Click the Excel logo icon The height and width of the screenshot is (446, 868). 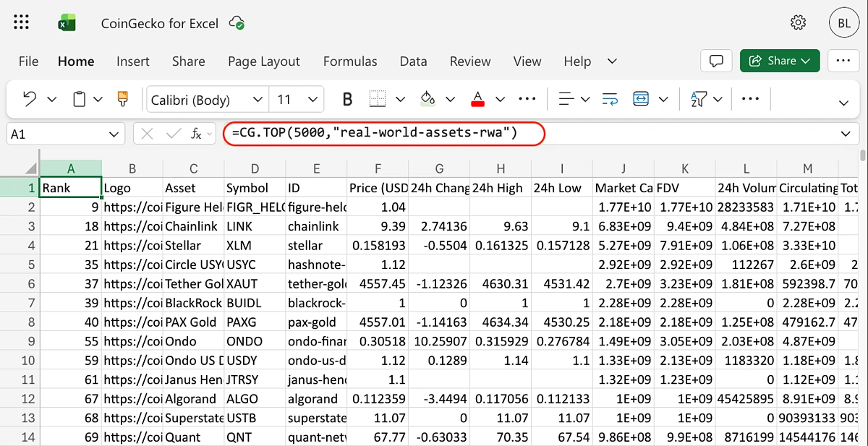click(x=67, y=23)
